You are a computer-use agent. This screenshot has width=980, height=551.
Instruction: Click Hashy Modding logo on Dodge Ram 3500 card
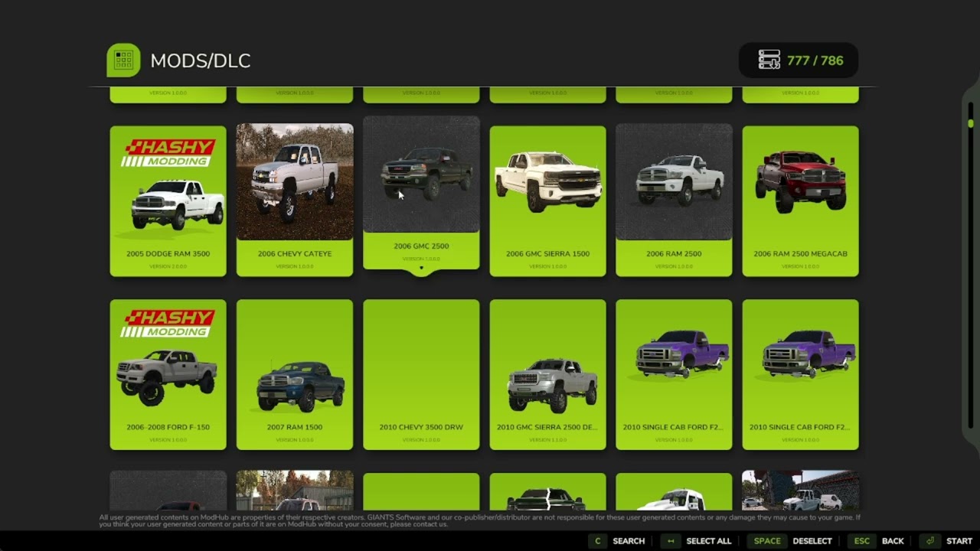coord(168,152)
